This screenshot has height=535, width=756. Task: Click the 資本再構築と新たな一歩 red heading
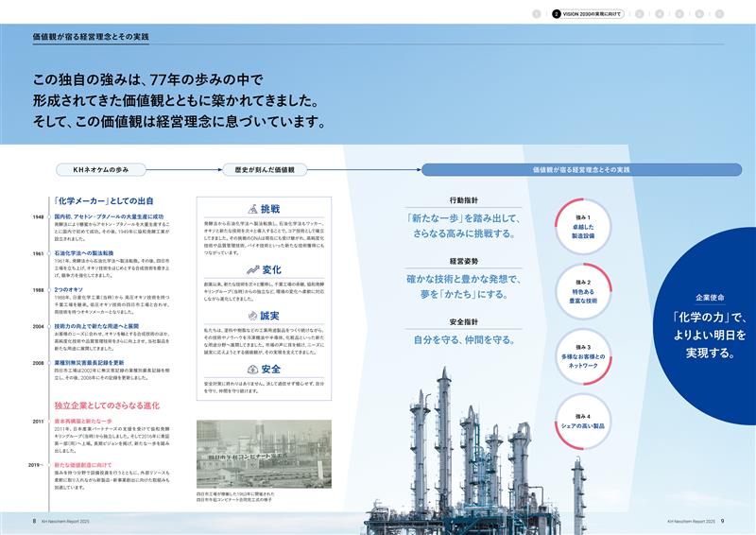click(87, 420)
